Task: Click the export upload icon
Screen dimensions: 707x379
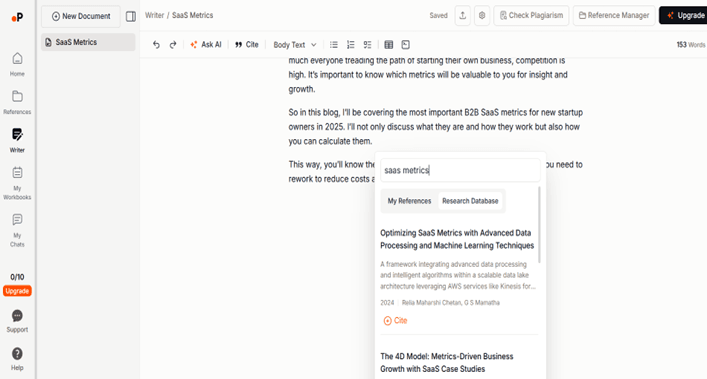Action: [x=463, y=15]
